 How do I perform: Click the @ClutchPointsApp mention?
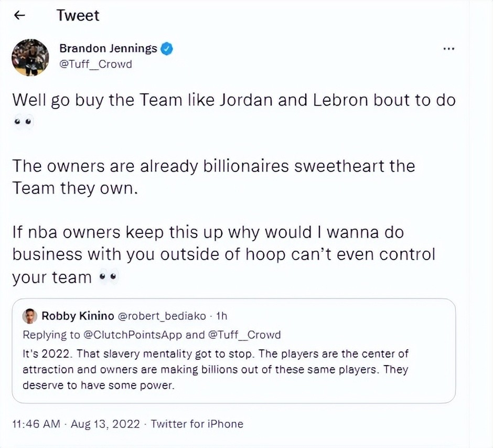pyautogui.click(x=133, y=335)
